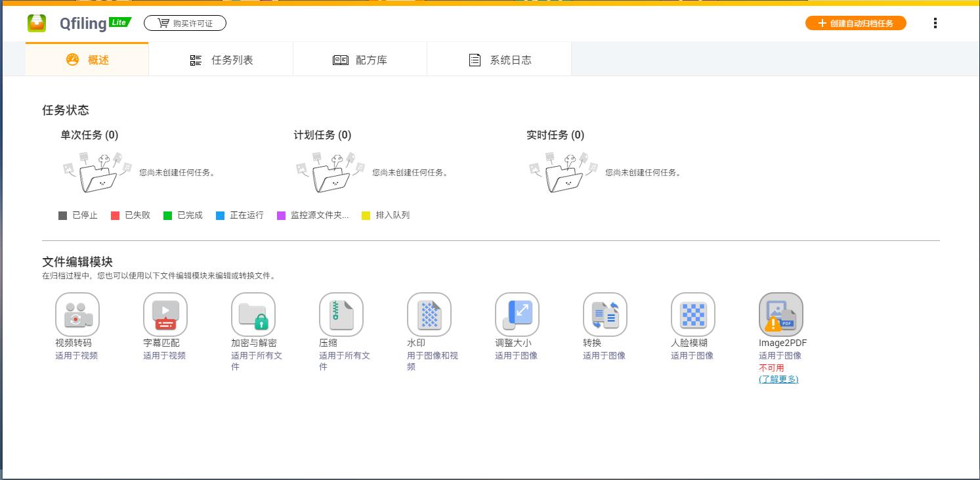Return to the 概述 overview tab

point(87,58)
